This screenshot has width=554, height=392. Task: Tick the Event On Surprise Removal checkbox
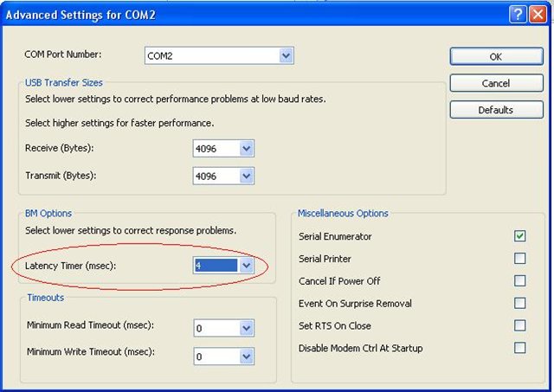(x=519, y=303)
